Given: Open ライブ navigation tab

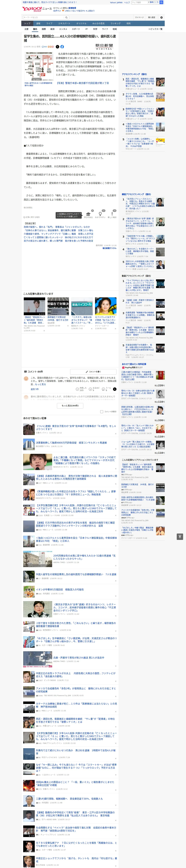Looking at the screenshot, I should point(49,24).
